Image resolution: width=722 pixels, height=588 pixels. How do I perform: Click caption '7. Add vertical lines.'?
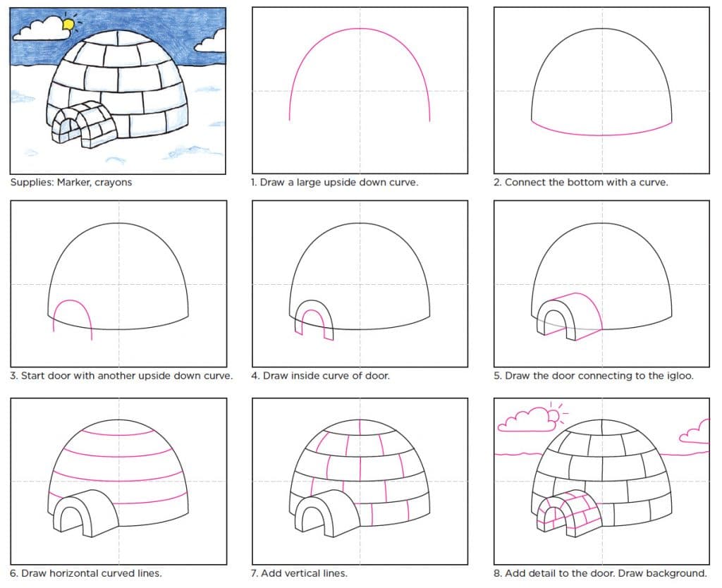(x=299, y=573)
